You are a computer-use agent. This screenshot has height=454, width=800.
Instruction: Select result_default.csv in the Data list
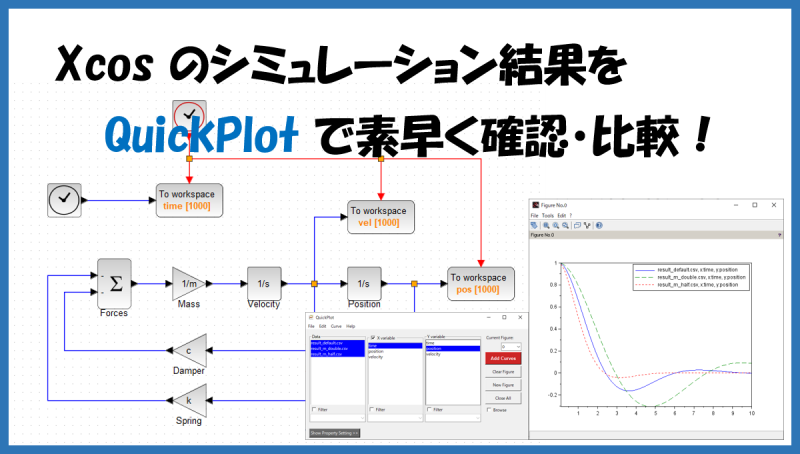[338, 343]
